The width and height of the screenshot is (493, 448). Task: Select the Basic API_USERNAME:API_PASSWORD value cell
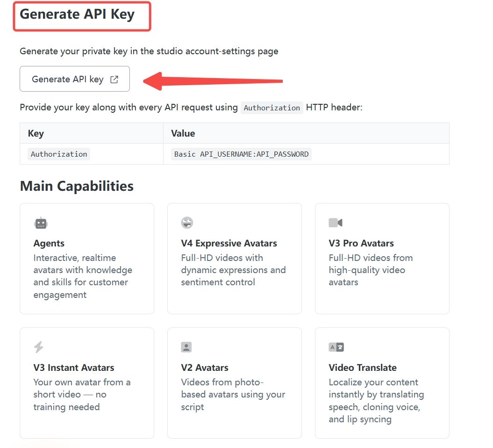click(x=241, y=154)
